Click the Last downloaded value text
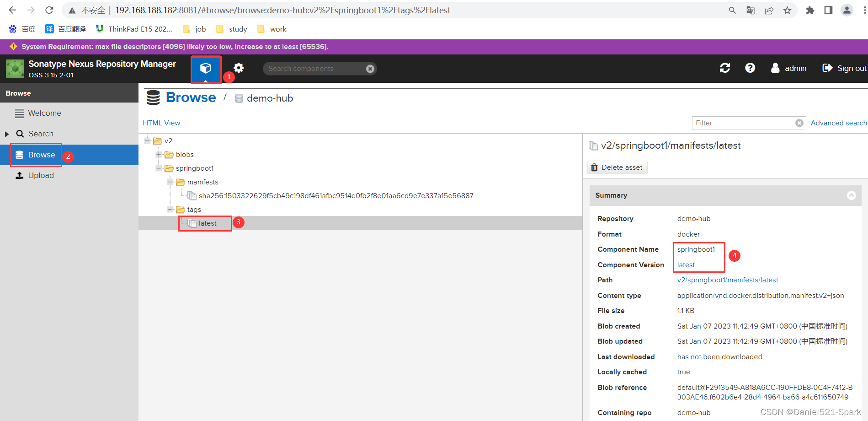868x421 pixels. coord(719,357)
